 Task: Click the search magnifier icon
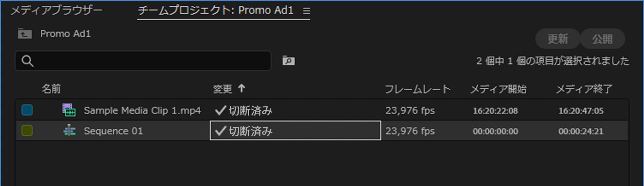[x=28, y=61]
